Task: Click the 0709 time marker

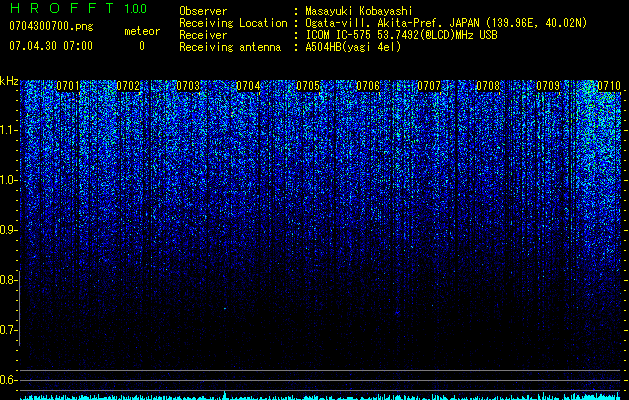Action: [x=548, y=86]
